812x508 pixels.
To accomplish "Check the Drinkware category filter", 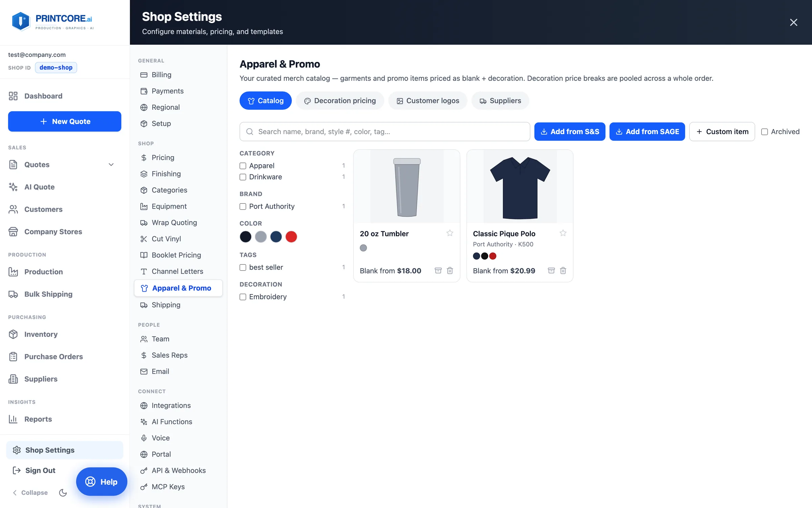I will (x=243, y=177).
